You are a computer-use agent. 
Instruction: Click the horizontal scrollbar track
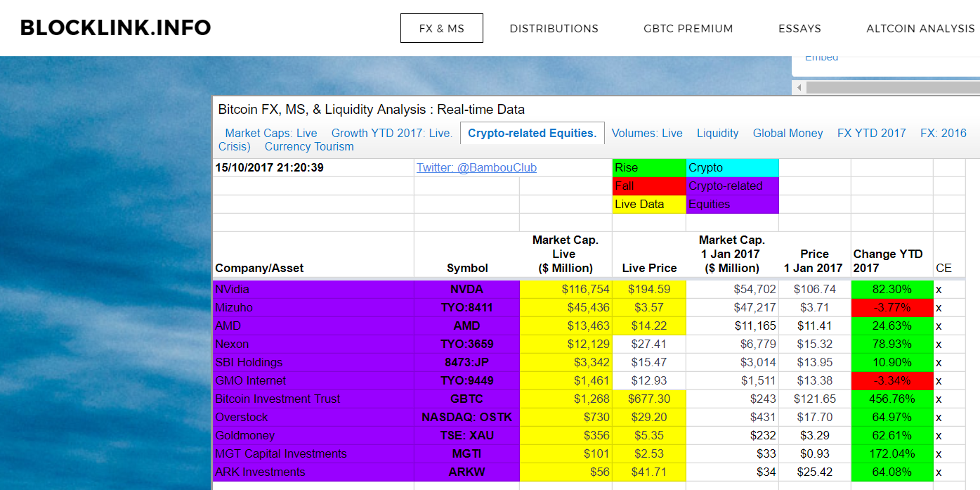pos(892,88)
